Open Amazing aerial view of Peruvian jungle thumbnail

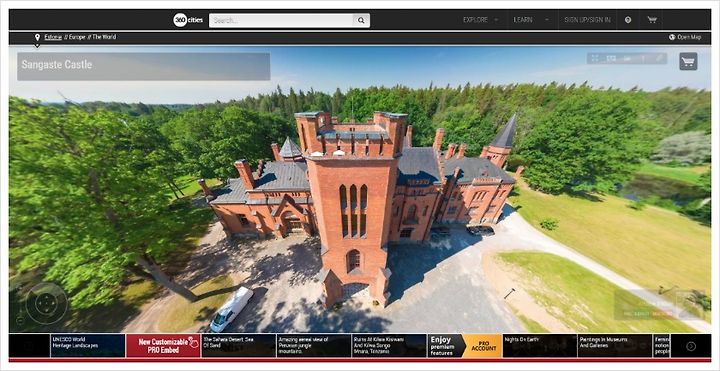(x=314, y=346)
